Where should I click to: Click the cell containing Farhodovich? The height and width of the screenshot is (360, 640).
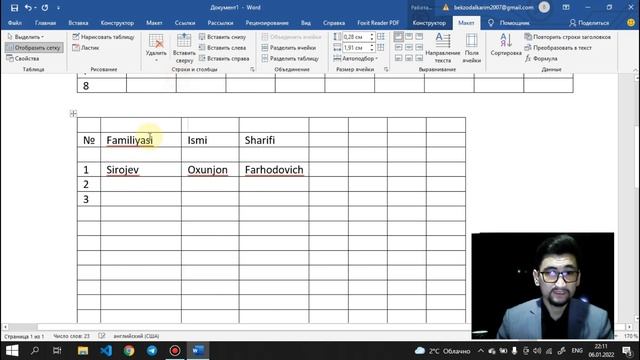pyautogui.click(x=274, y=169)
